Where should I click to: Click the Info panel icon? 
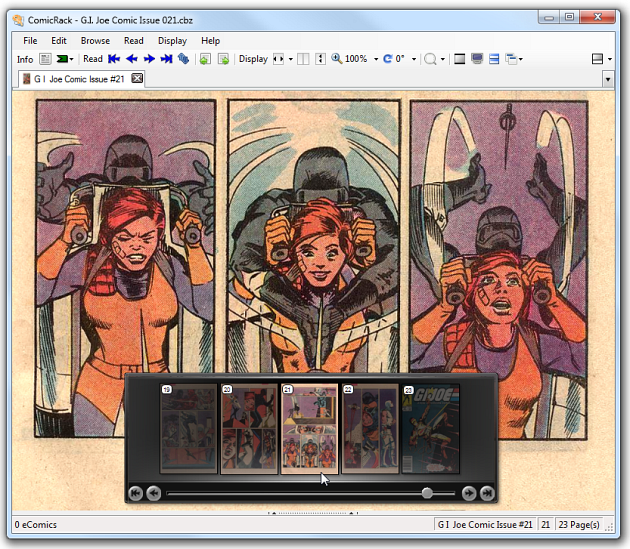pos(45,59)
